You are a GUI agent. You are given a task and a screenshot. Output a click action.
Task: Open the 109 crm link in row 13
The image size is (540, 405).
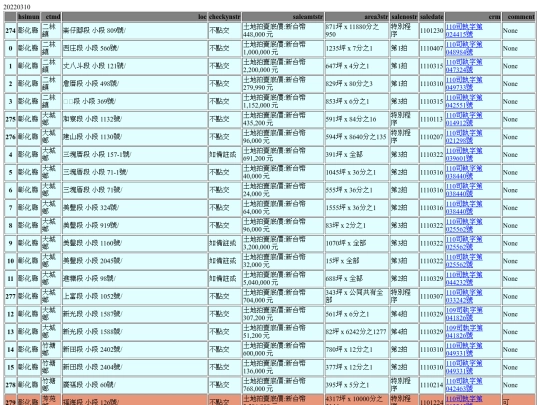pyautogui.click(x=464, y=332)
